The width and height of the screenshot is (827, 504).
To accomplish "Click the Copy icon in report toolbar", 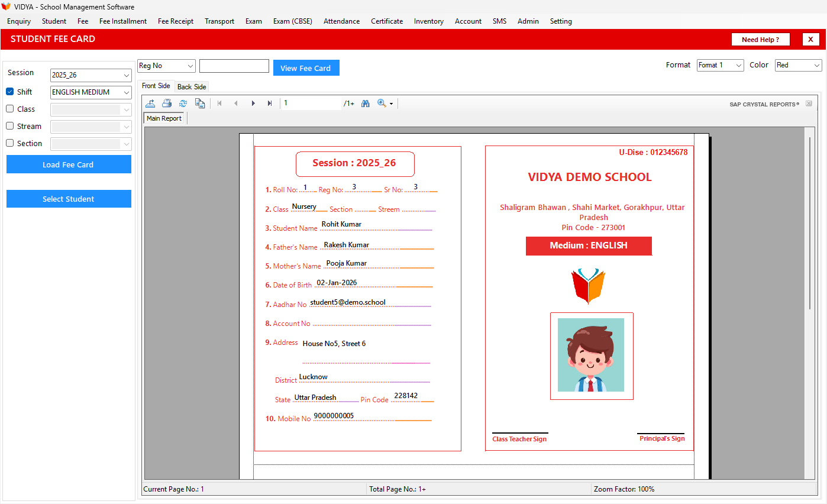I will (200, 104).
